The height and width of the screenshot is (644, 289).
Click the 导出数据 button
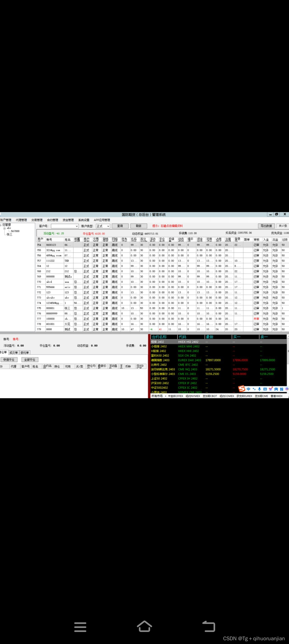[x=266, y=226]
